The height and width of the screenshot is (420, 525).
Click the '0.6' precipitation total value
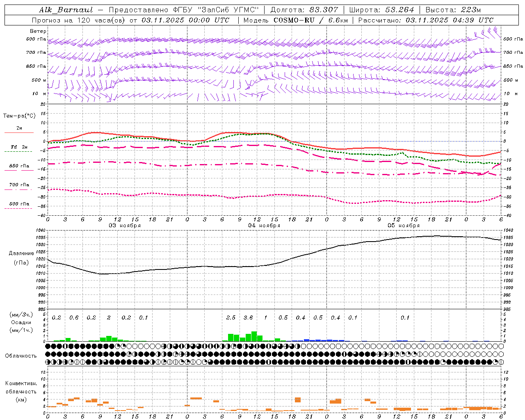point(74,317)
